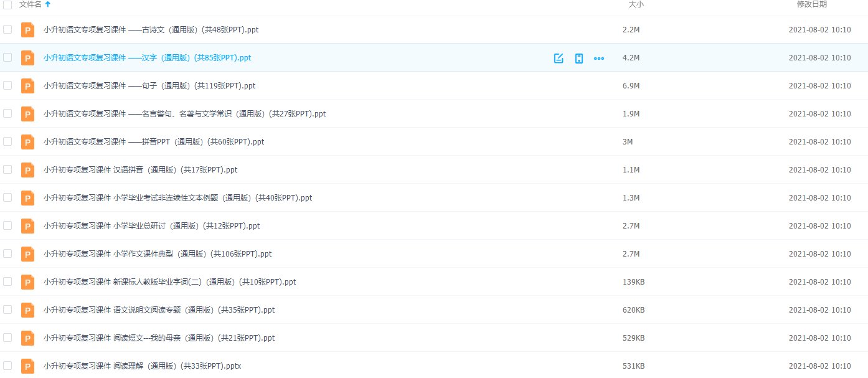Check the box for 古诗文 ppt file
This screenshot has width=868, height=378.
click(x=7, y=29)
